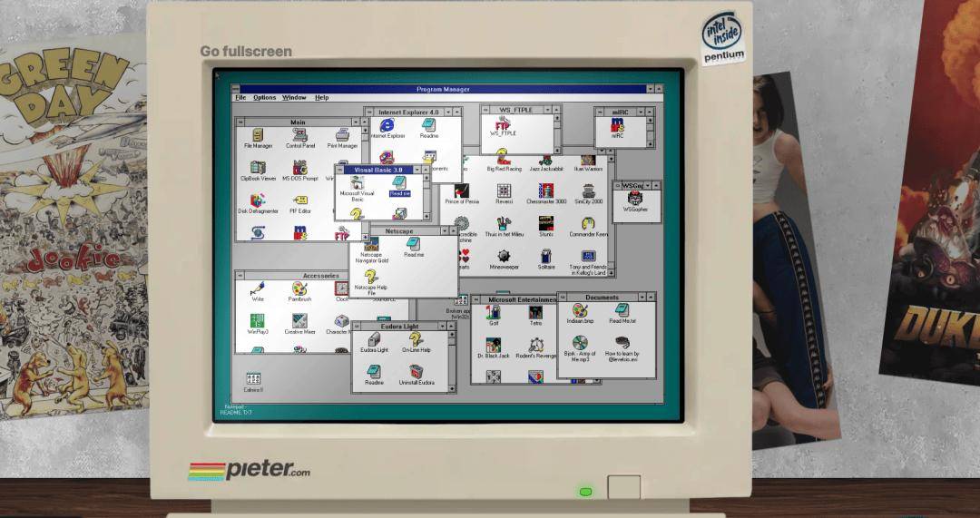Open the Window menu

point(294,97)
